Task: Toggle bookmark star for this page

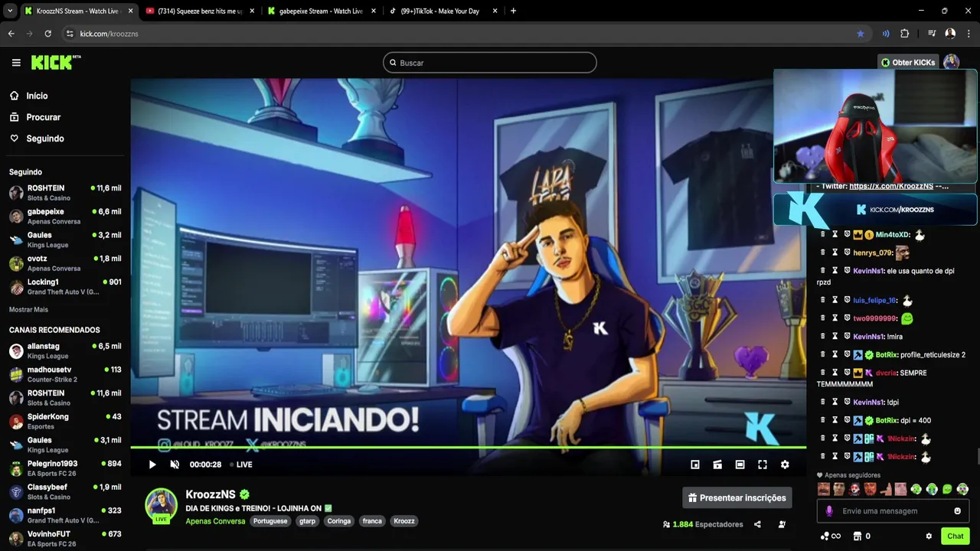Action: [x=861, y=34]
